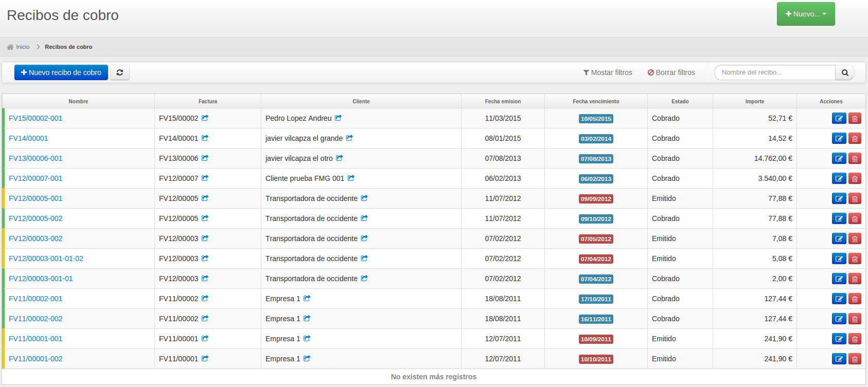Clear filters with Borrar filtros
This screenshot has height=387, width=868.
671,72
